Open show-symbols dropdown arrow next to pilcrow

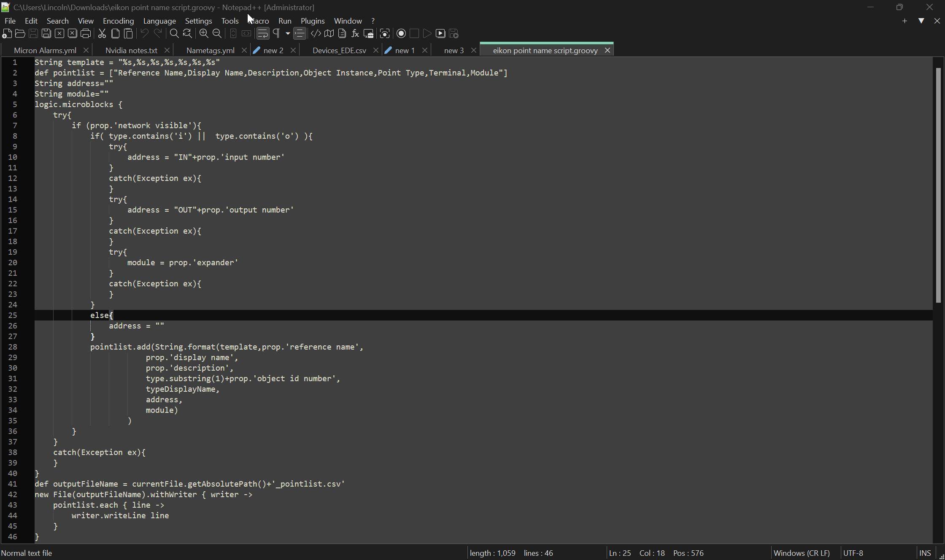pyautogui.click(x=288, y=34)
